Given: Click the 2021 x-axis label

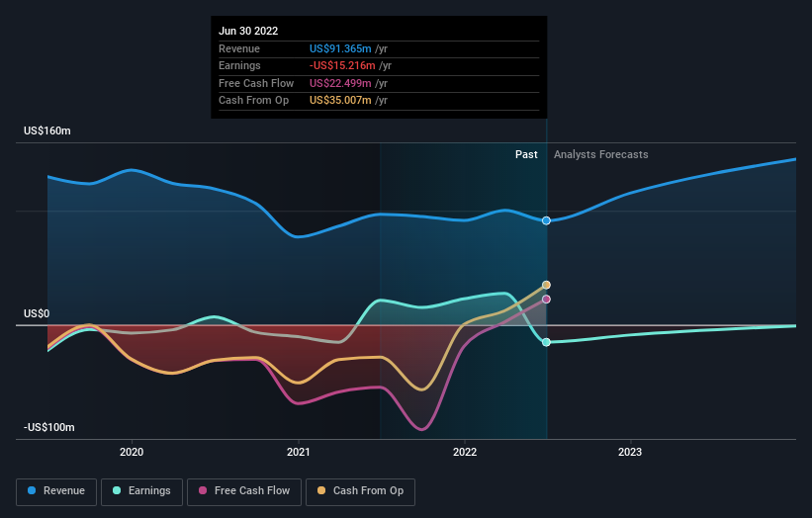Looking at the screenshot, I should pyautogui.click(x=299, y=452).
